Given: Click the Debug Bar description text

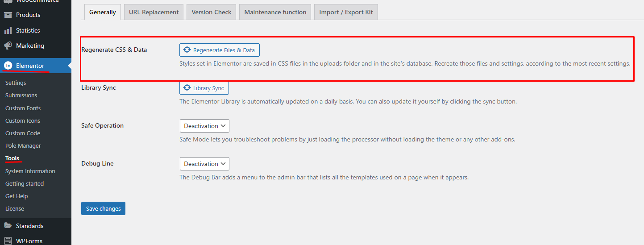Looking at the screenshot, I should click(324, 177).
